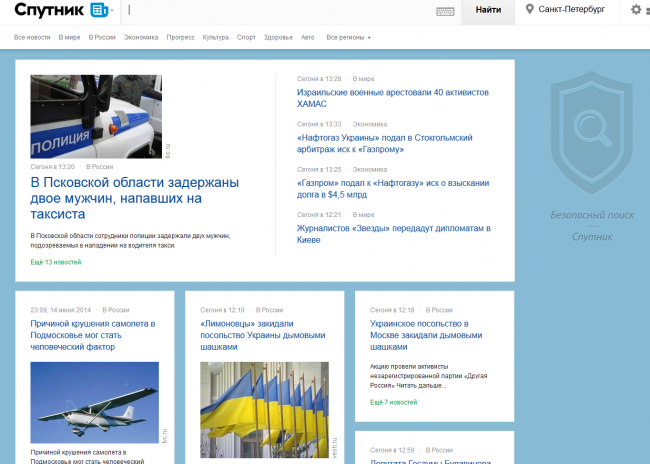Click the Найти search button

click(x=488, y=10)
